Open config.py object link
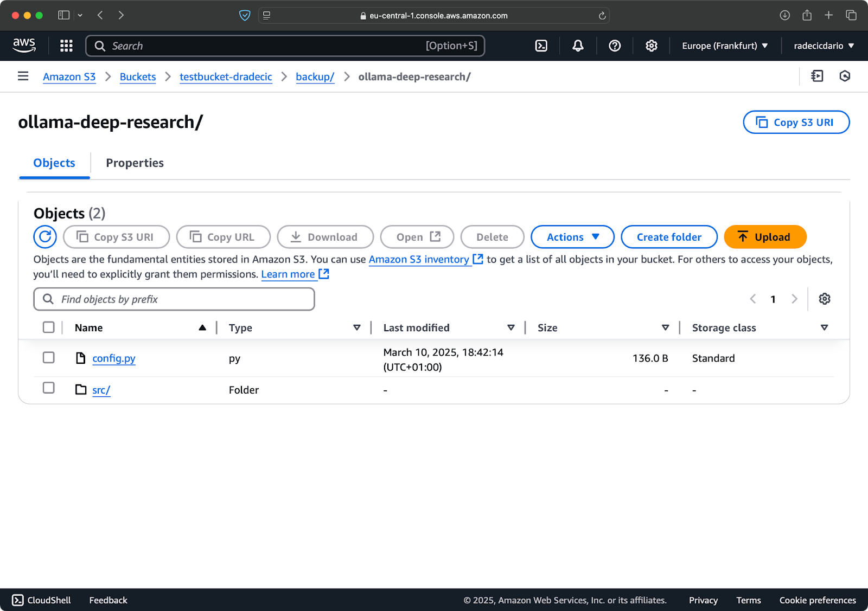 click(x=113, y=358)
